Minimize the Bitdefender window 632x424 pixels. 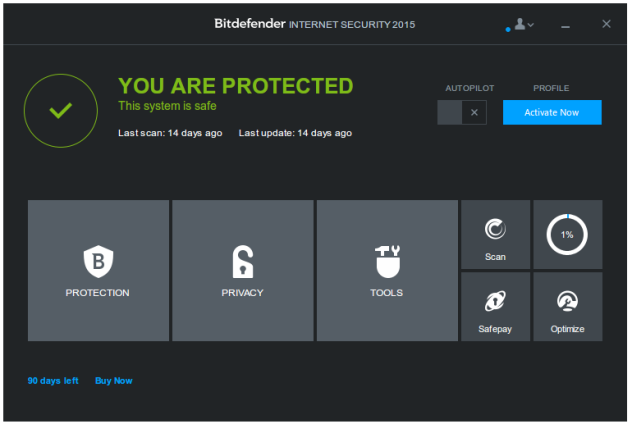(565, 27)
